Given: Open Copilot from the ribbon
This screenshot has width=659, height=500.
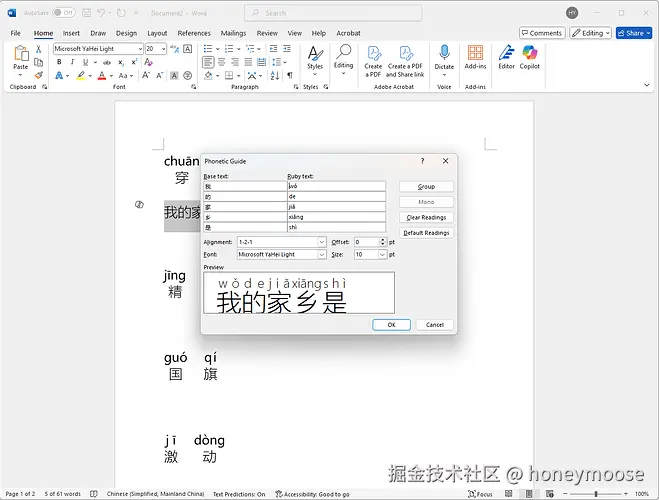Looking at the screenshot, I should click(x=530, y=57).
